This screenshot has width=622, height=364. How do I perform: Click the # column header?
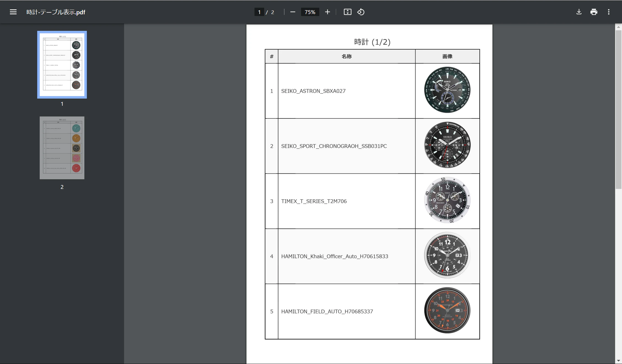tap(272, 56)
